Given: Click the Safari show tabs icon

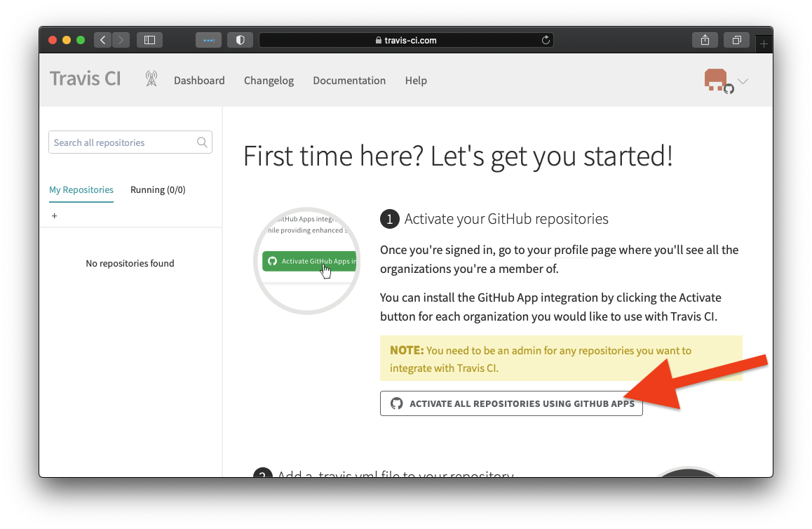Looking at the screenshot, I should click(736, 40).
